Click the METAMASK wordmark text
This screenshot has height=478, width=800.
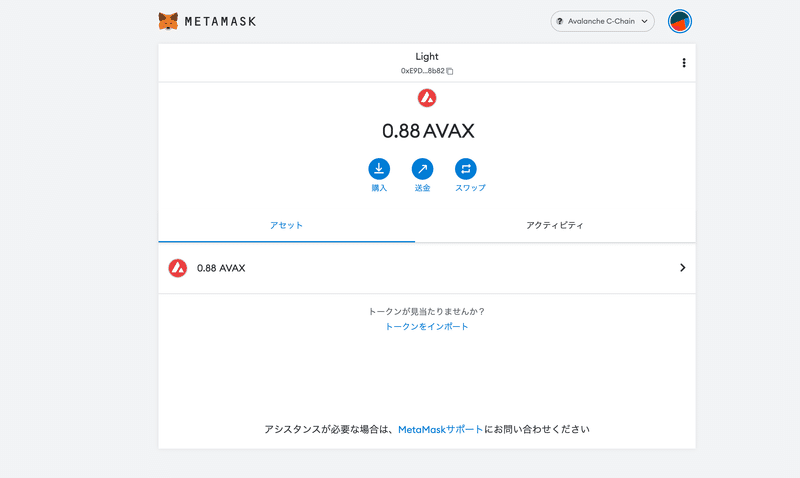(x=220, y=21)
